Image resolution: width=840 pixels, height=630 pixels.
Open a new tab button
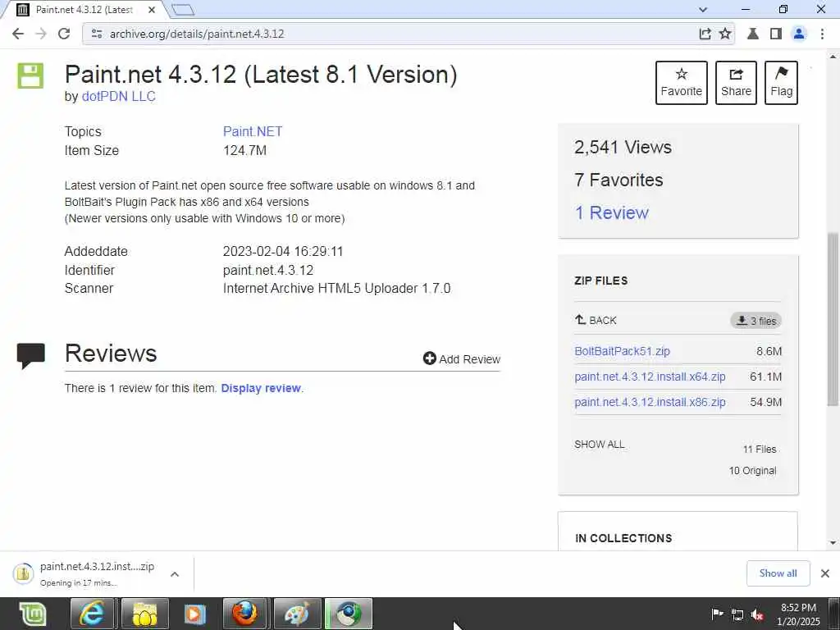click(x=183, y=10)
